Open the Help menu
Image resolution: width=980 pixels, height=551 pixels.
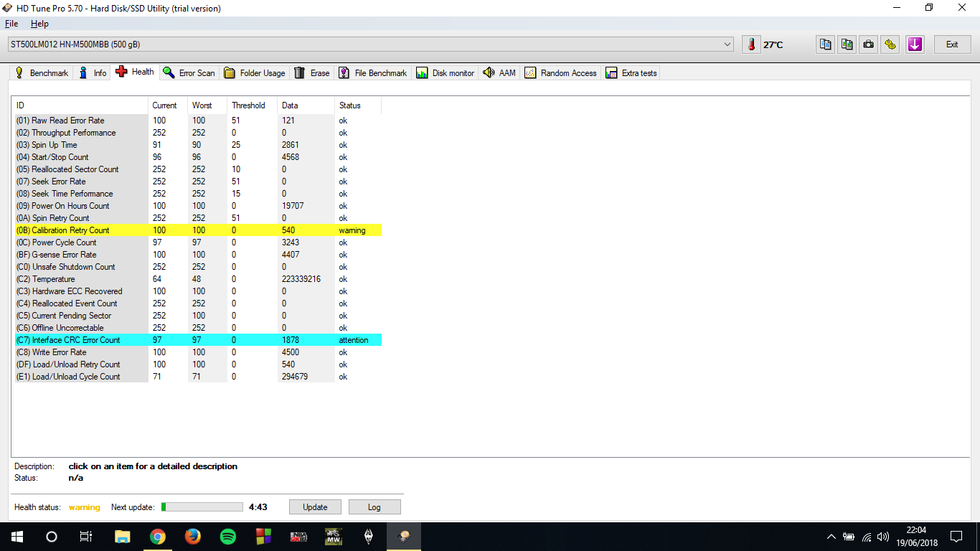(x=39, y=24)
